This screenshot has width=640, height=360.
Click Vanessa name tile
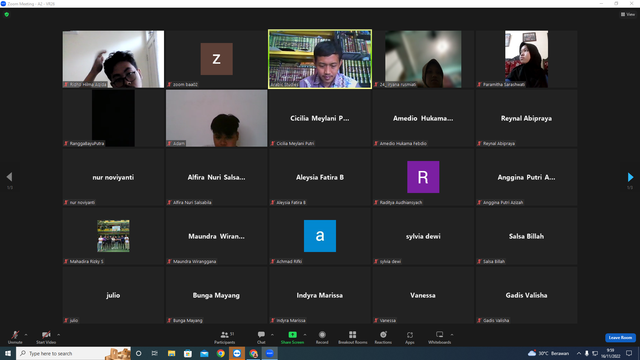coord(423,295)
